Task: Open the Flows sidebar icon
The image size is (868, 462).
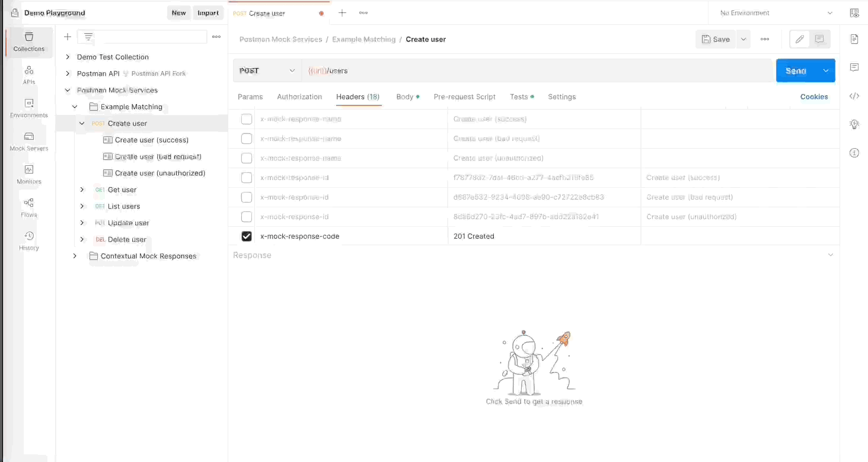Action: pyautogui.click(x=29, y=208)
